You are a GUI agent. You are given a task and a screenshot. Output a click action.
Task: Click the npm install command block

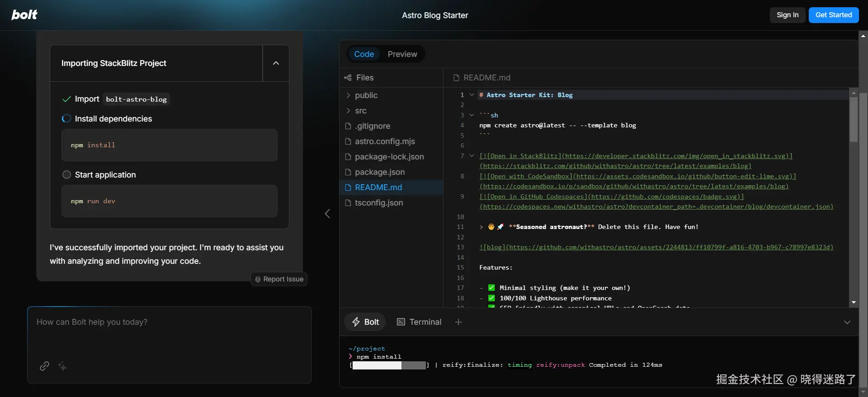click(x=170, y=145)
